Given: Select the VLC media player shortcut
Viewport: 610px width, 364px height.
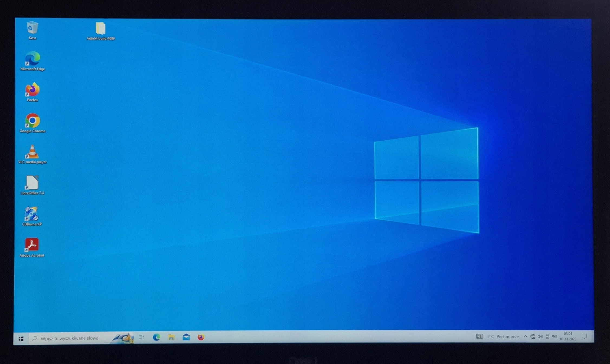Looking at the screenshot, I should tap(32, 154).
